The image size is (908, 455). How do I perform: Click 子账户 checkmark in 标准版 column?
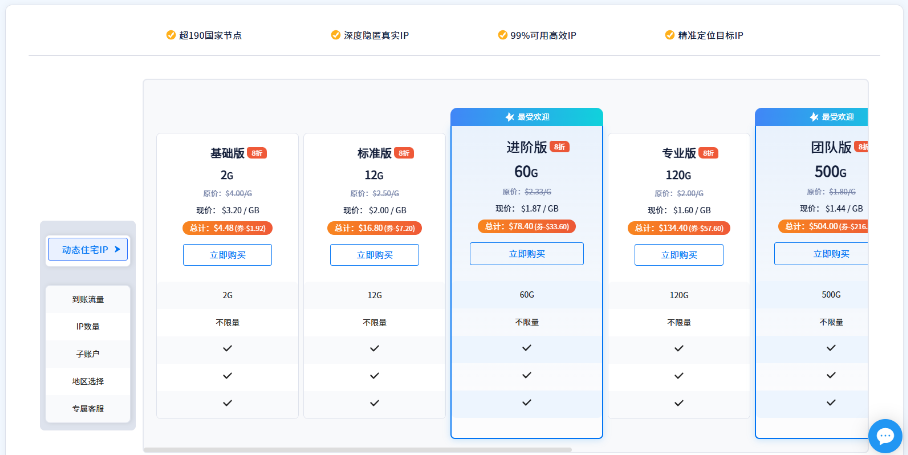pyautogui.click(x=374, y=348)
